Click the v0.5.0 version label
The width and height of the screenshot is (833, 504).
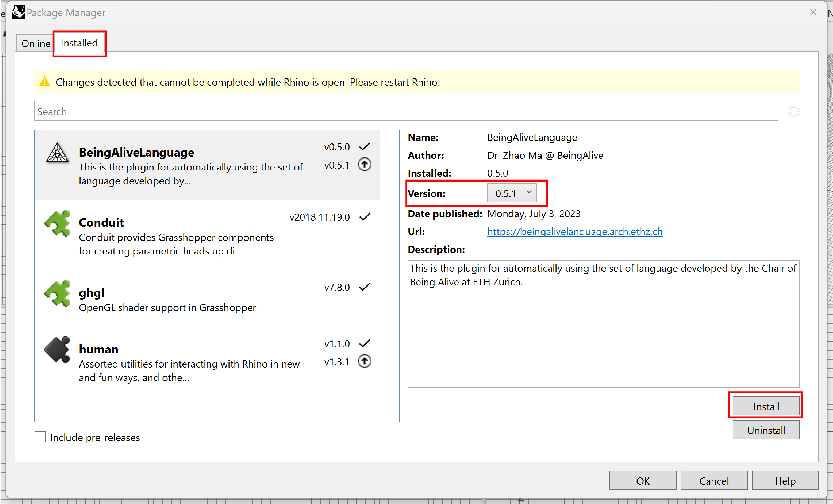[x=337, y=147]
